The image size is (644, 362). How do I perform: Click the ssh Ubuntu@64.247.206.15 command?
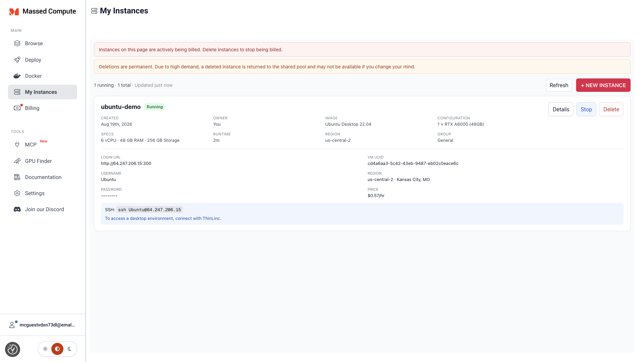tap(150, 210)
